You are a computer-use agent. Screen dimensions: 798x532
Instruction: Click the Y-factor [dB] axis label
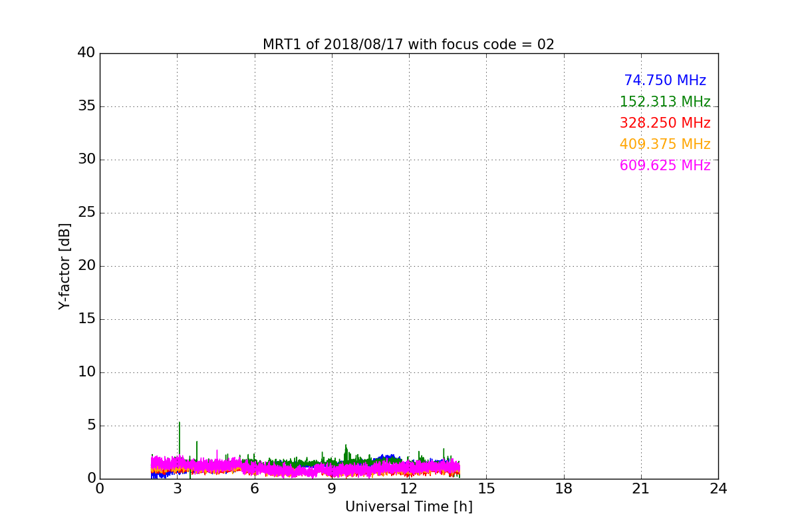pos(65,266)
